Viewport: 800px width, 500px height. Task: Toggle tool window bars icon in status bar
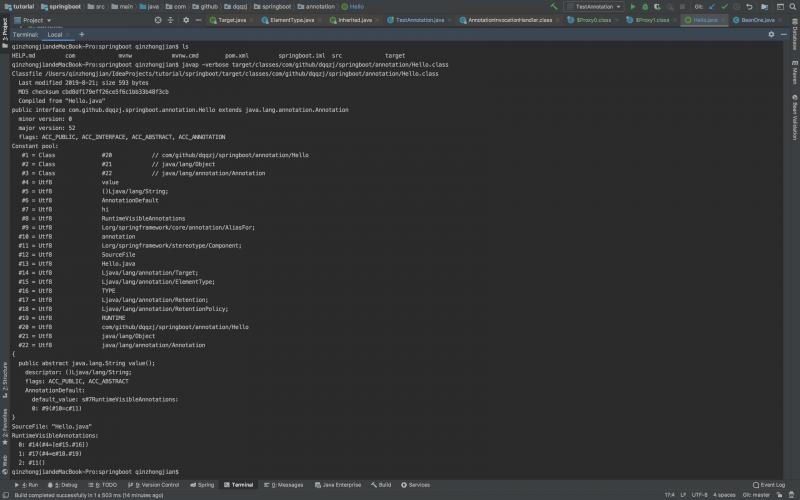click(x=5, y=495)
